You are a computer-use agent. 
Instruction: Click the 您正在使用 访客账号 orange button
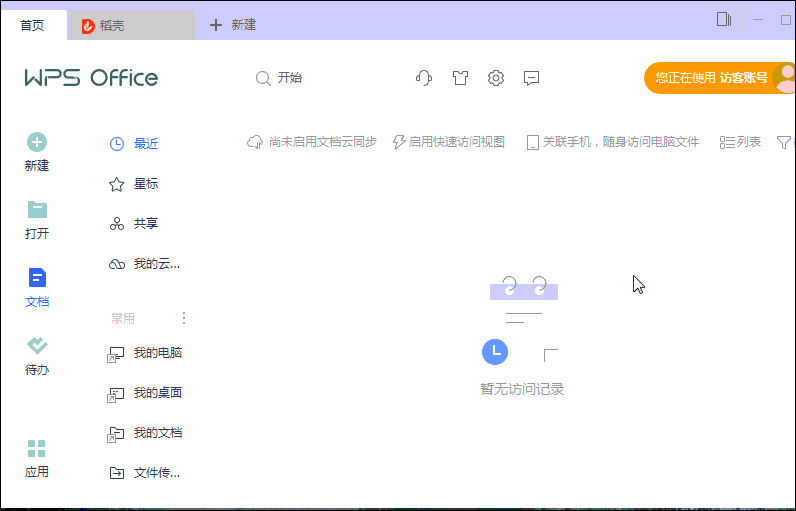point(720,78)
